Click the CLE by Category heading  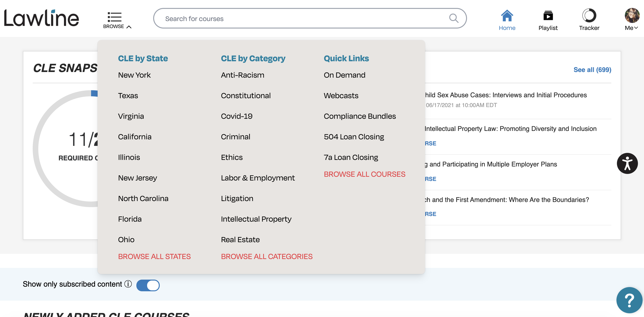click(x=253, y=58)
